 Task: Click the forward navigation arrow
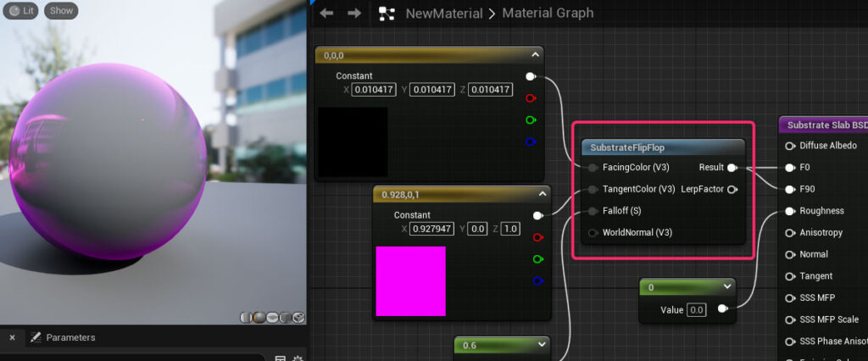(354, 13)
